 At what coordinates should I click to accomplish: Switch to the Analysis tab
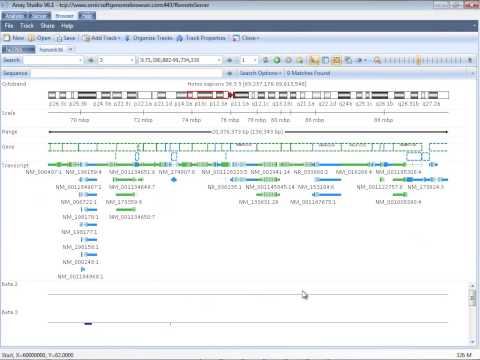point(15,16)
